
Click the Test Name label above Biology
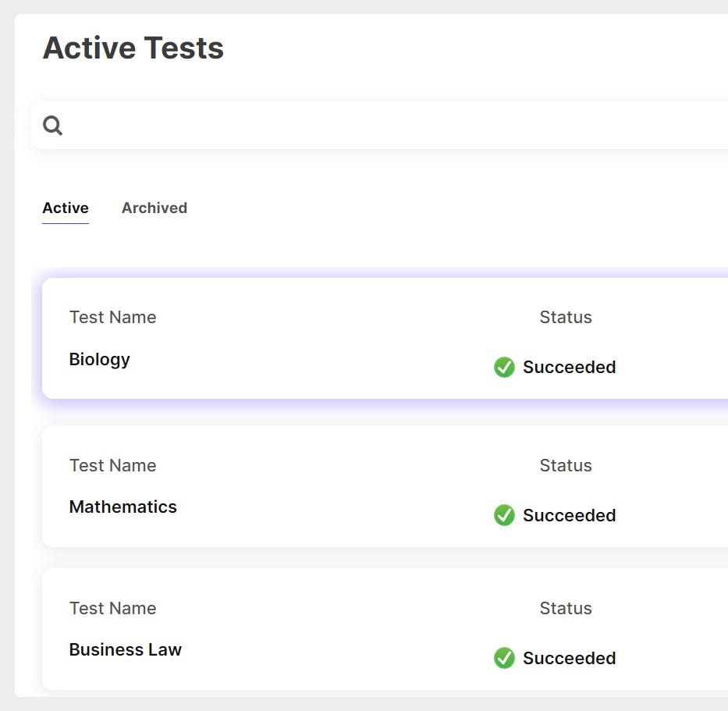[x=113, y=317]
